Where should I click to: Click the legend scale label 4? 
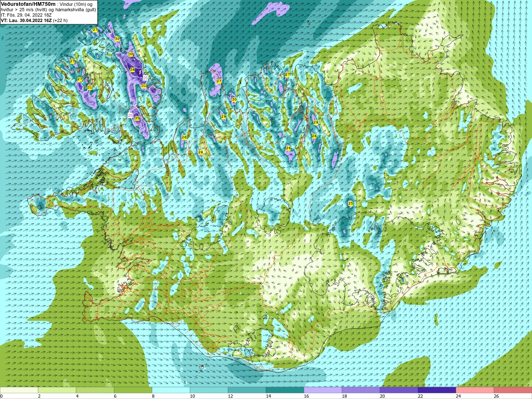click(77, 396)
